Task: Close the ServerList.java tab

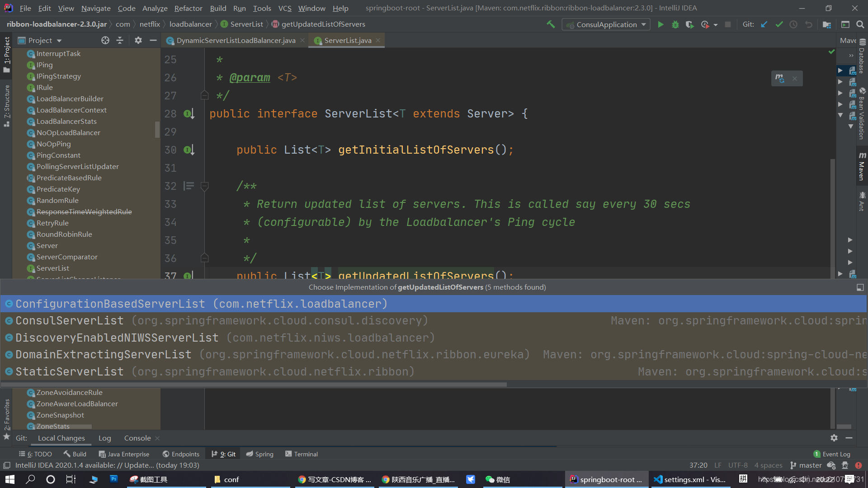Action: point(378,40)
